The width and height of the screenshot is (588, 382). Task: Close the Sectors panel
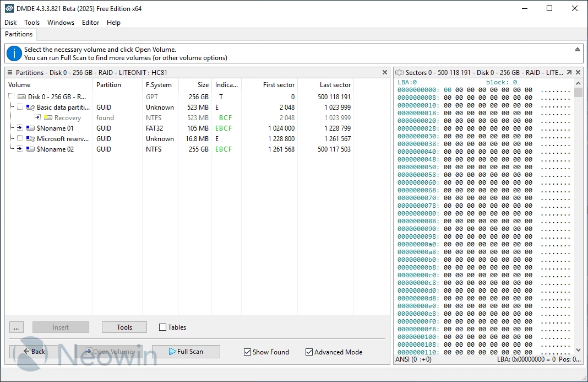[578, 73]
